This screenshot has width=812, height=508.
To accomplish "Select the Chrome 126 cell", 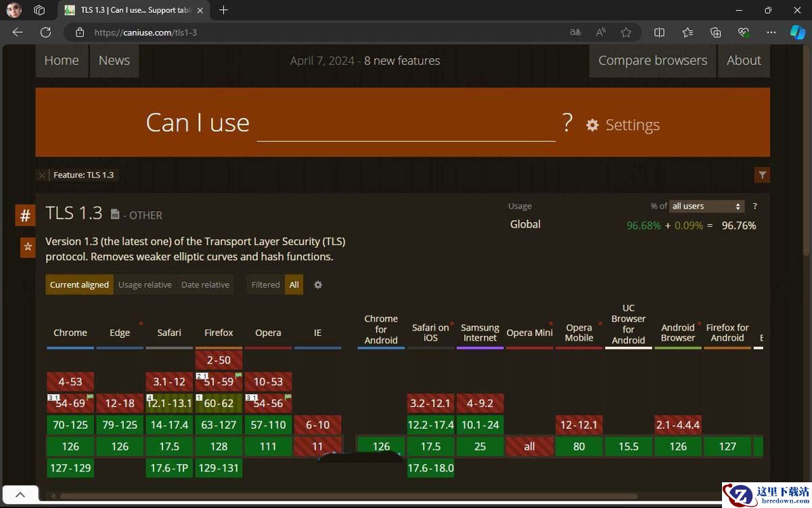I will tap(70, 446).
